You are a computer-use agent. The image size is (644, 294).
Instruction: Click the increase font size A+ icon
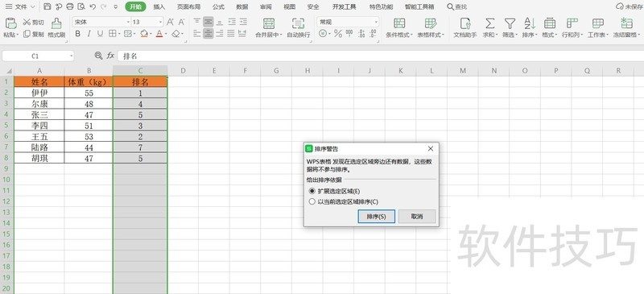click(170, 23)
